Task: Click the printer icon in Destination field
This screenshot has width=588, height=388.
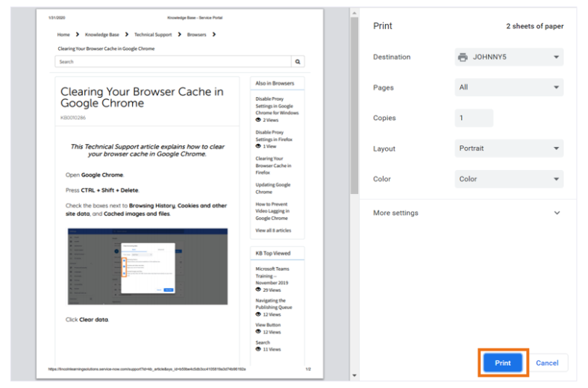Action: 463,57
